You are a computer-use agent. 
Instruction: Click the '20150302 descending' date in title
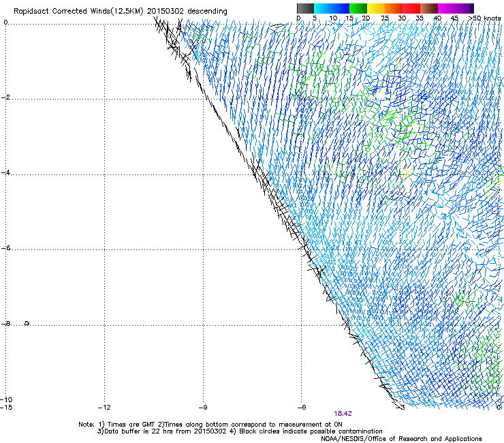(x=187, y=12)
